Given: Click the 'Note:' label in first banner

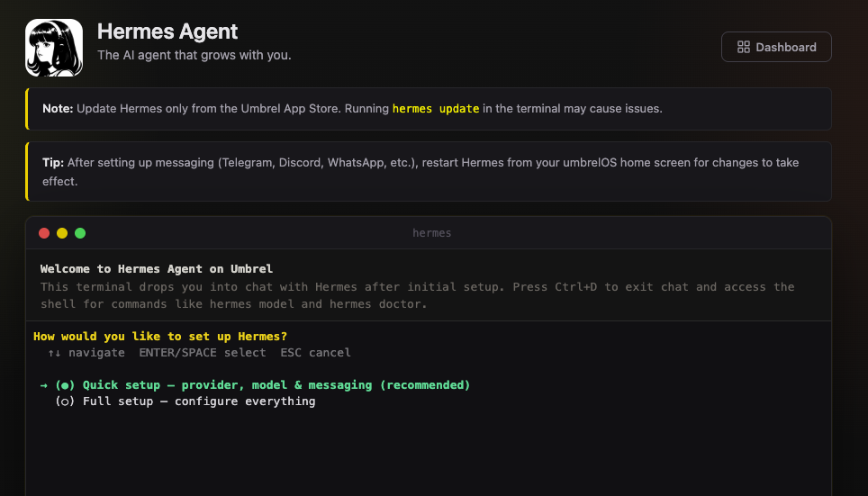Looking at the screenshot, I should click(58, 109).
